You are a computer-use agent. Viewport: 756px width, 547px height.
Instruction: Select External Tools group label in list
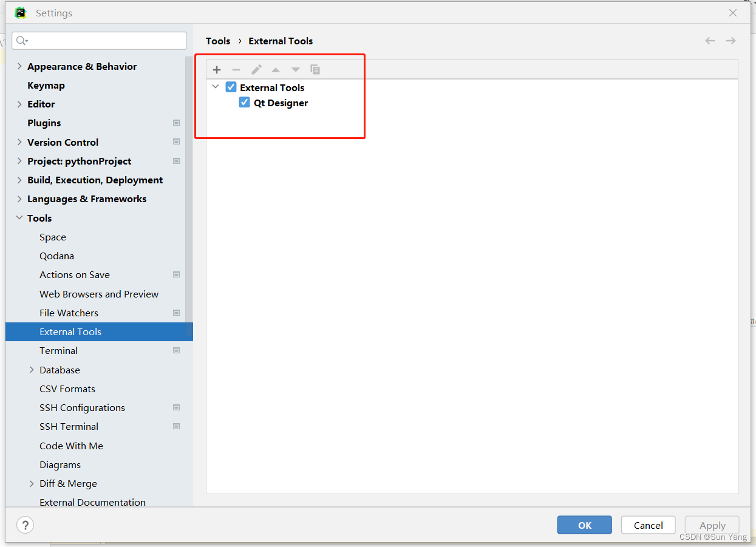tap(272, 87)
